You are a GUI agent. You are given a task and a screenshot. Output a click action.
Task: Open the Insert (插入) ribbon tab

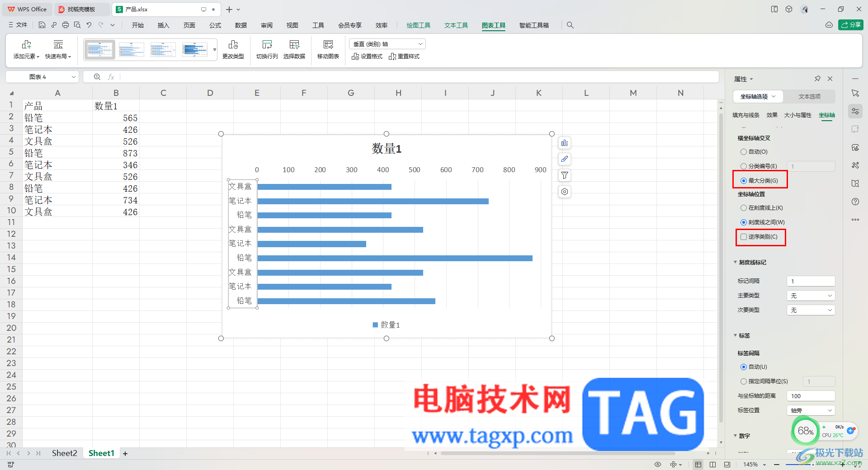(163, 25)
